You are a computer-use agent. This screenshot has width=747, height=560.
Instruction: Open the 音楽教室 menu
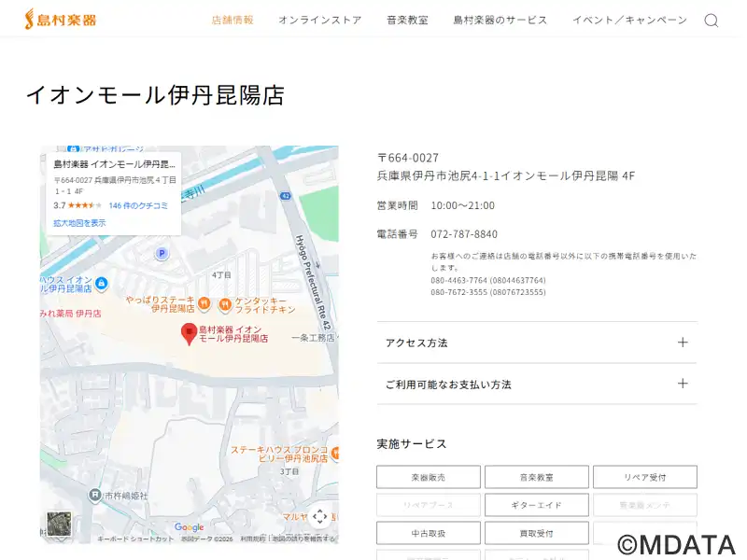[407, 20]
